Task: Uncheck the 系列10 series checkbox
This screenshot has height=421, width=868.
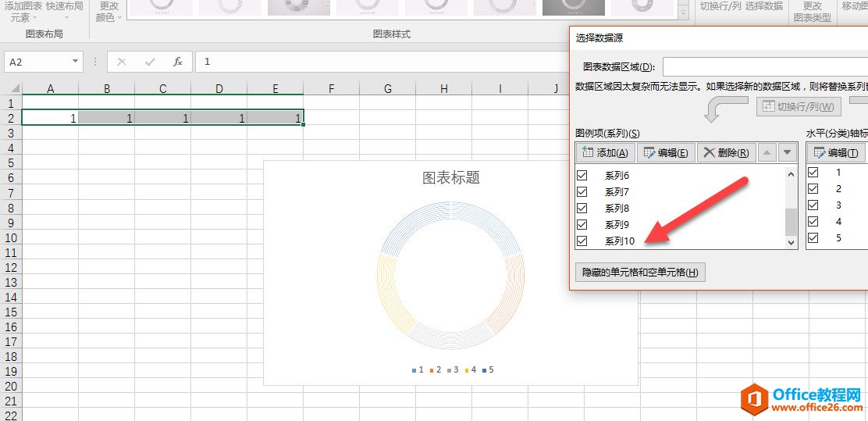Action: (582, 241)
